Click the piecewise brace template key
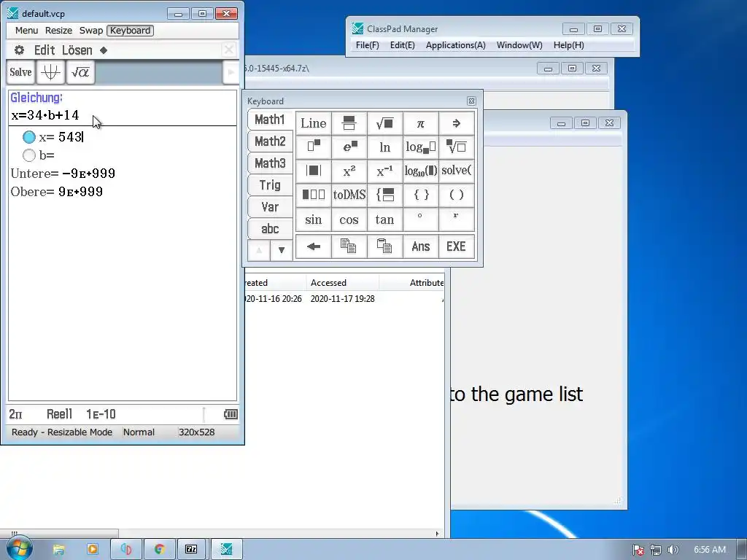 [385, 195]
